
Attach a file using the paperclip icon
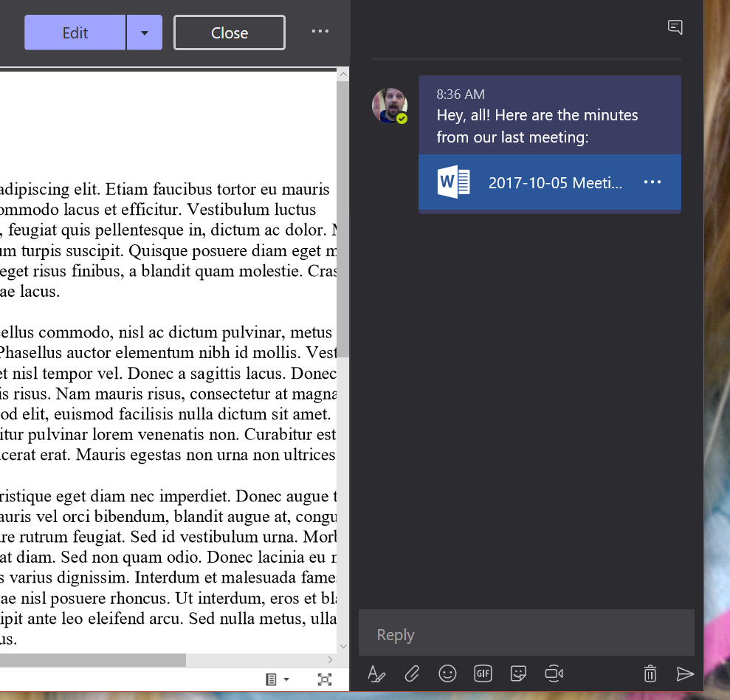coord(412,673)
